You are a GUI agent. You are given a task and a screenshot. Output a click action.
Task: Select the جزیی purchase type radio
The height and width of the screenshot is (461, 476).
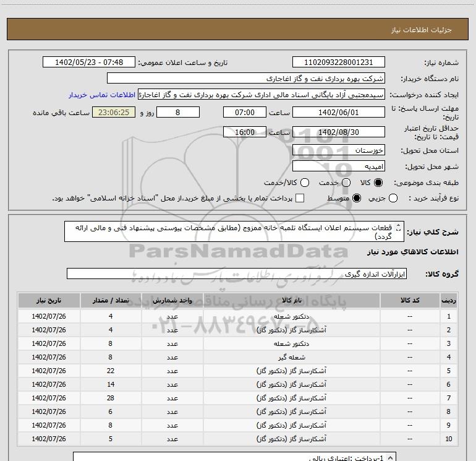tap(393, 198)
